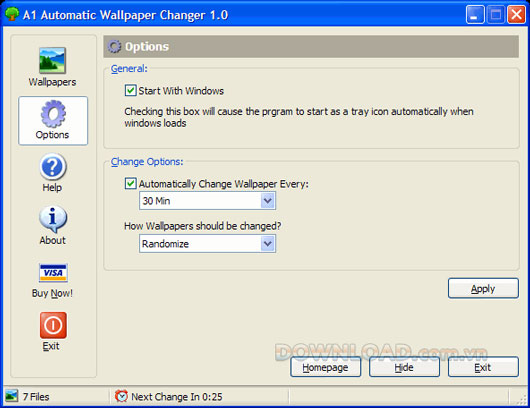Open the Wallpapers section landscape icon
Screen dimensions: 530x408
[x=52, y=61]
